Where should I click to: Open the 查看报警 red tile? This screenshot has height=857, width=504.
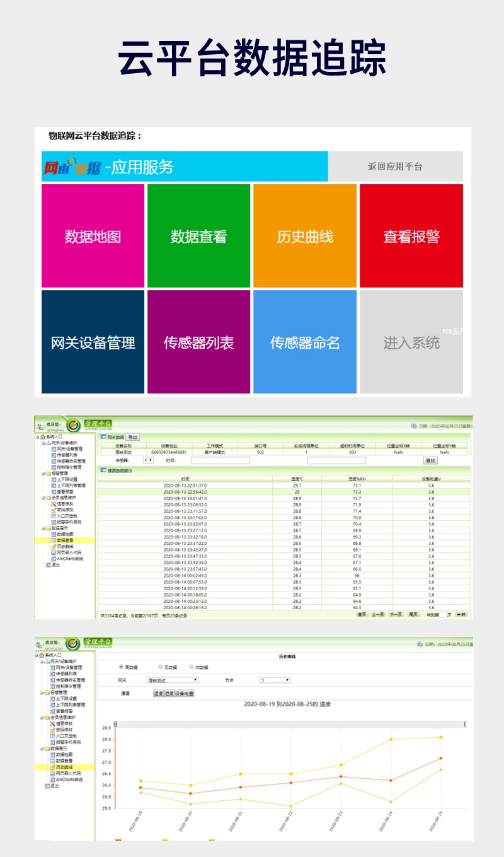click(x=411, y=236)
